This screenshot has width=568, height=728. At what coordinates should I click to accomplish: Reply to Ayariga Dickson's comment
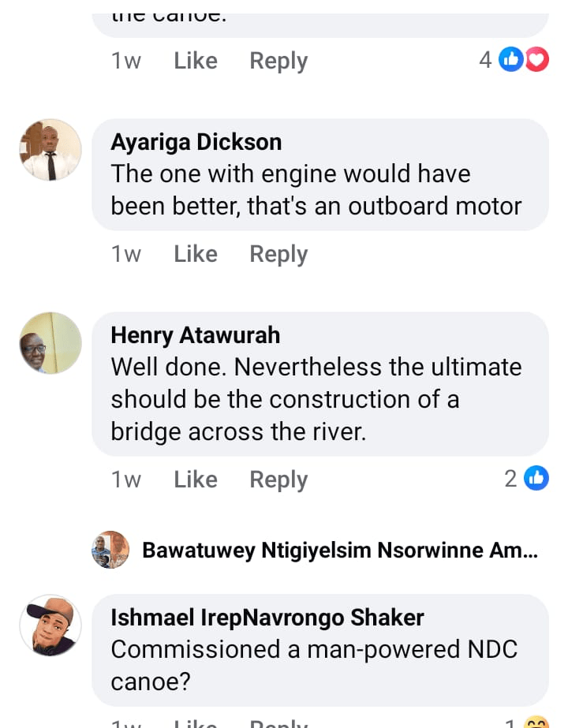[x=278, y=254]
